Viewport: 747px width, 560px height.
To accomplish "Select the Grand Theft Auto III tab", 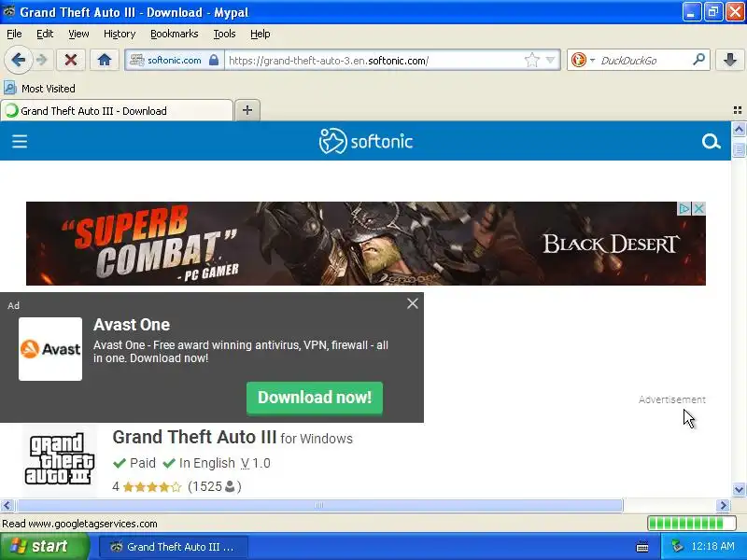I will (117, 110).
